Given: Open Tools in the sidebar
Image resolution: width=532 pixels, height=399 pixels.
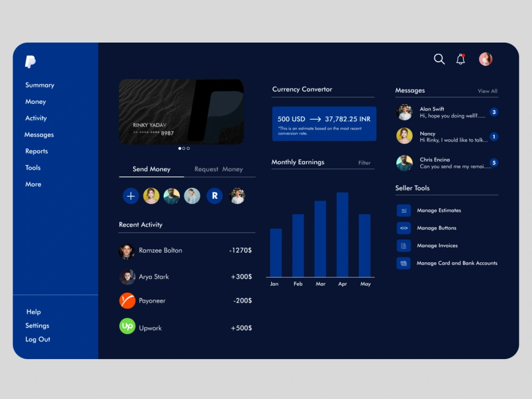Looking at the screenshot, I should point(33,168).
